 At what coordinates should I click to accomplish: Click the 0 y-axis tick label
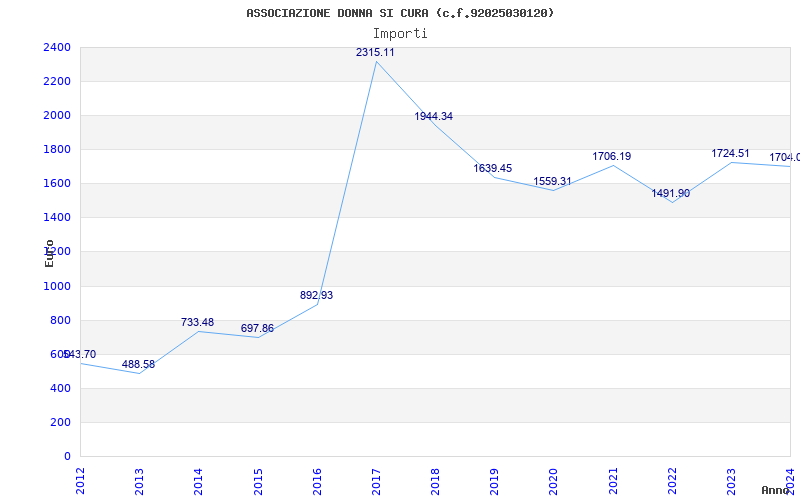[x=67, y=457]
